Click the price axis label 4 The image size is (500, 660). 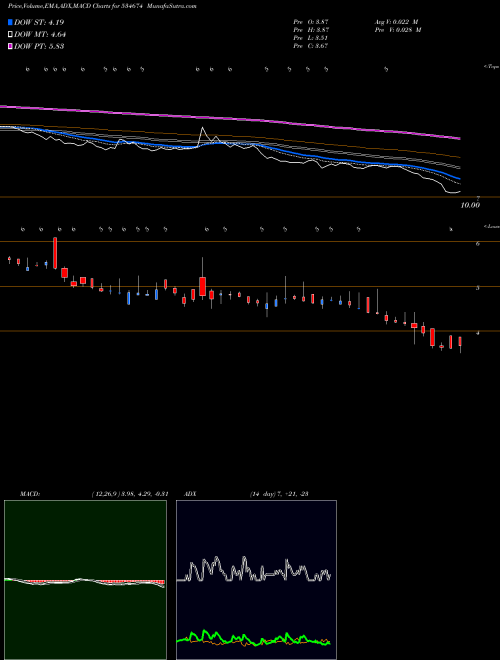click(x=477, y=333)
